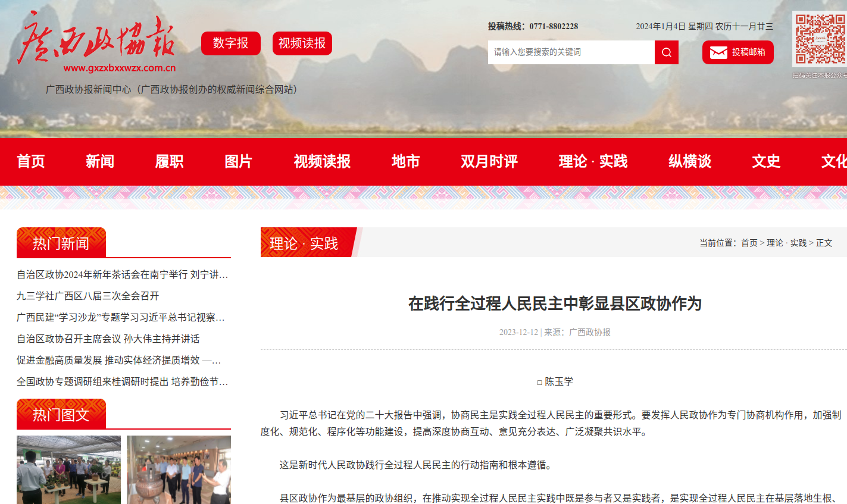Click the envelope icon for 投稿邮箱

[718, 52]
